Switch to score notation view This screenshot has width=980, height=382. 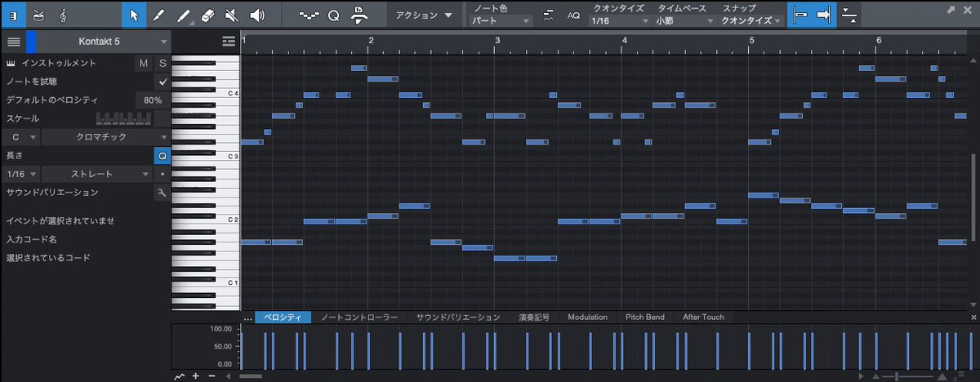63,15
